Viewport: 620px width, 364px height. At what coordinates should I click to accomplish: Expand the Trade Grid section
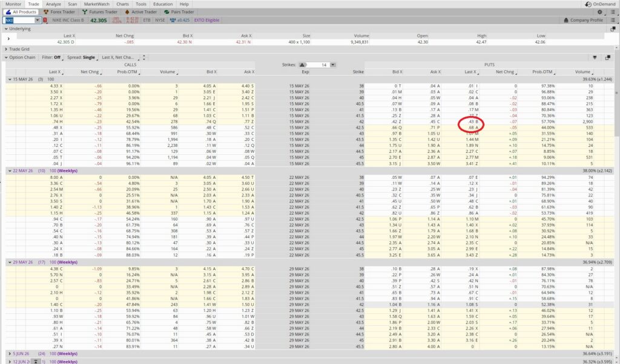pyautogui.click(x=6, y=50)
